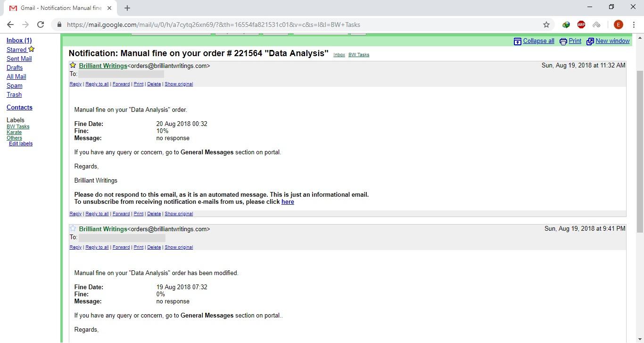Reply to the second message
Image resolution: width=644 pixels, height=343 pixels.
[75, 247]
